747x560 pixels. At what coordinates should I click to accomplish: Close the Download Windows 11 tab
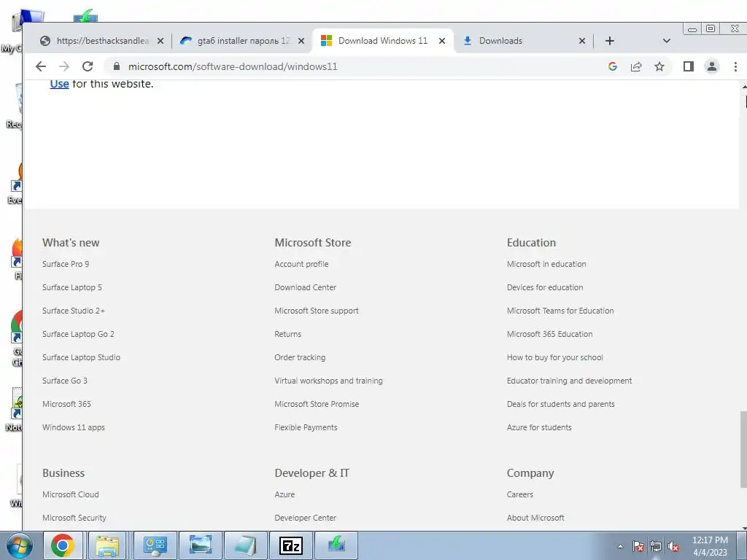(x=442, y=41)
